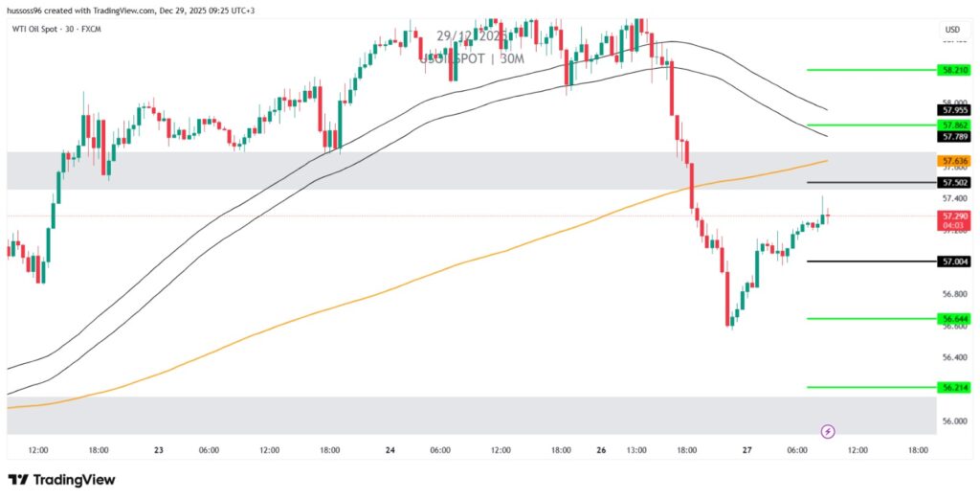This screenshot has width=980, height=500.
Task: Select the black 57.502 price label
Action: coord(955,182)
